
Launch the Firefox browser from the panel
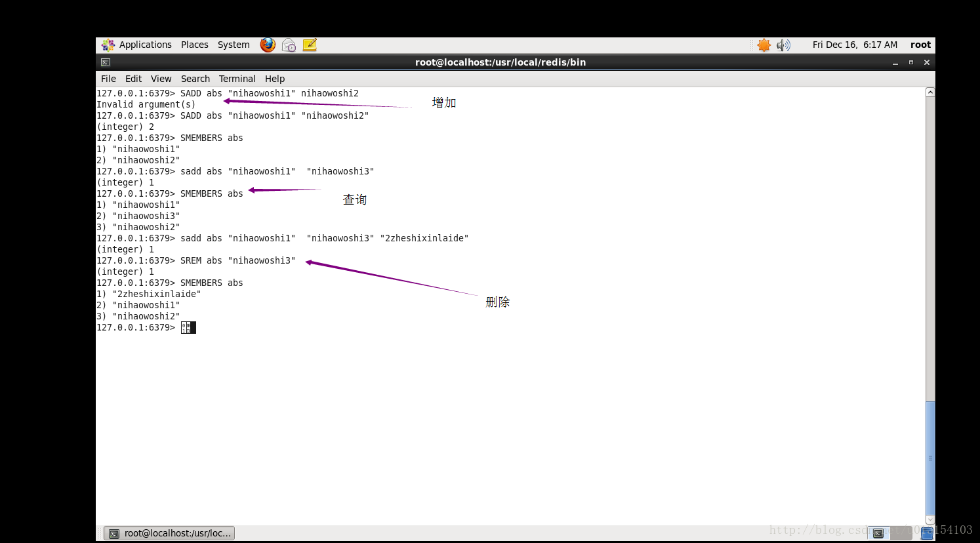tap(268, 45)
